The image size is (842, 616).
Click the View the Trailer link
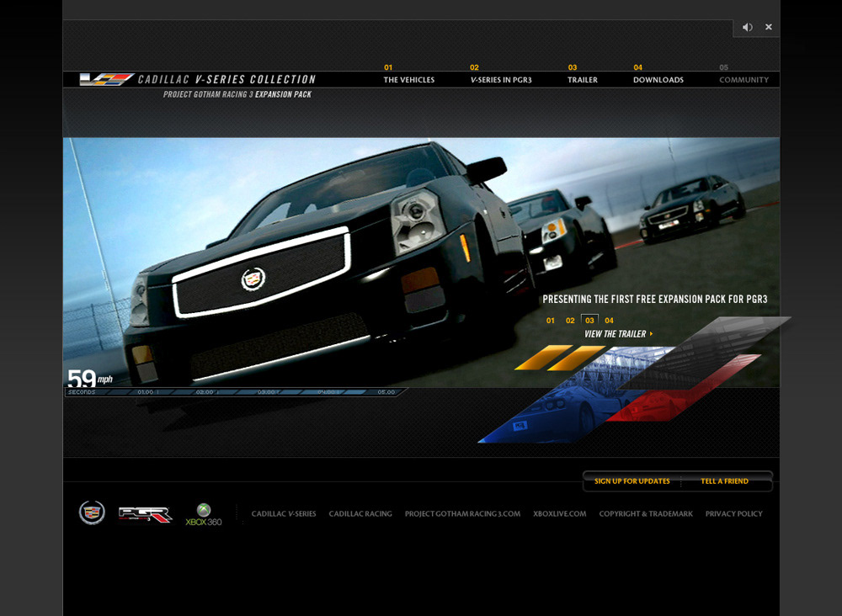(x=615, y=334)
